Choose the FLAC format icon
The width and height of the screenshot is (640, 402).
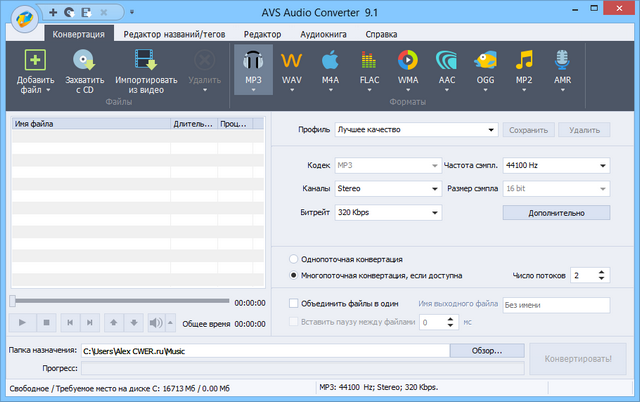pyautogui.click(x=369, y=63)
